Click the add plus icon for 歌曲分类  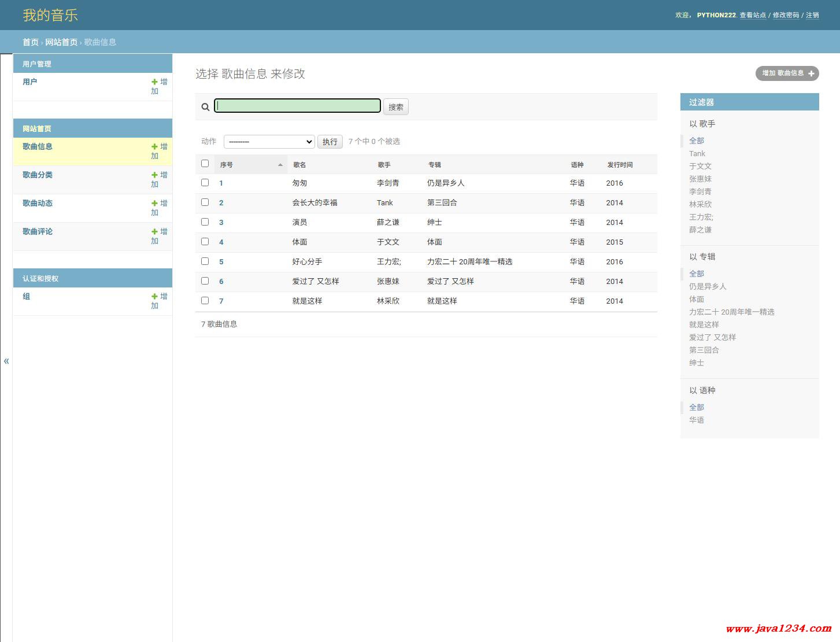point(154,175)
